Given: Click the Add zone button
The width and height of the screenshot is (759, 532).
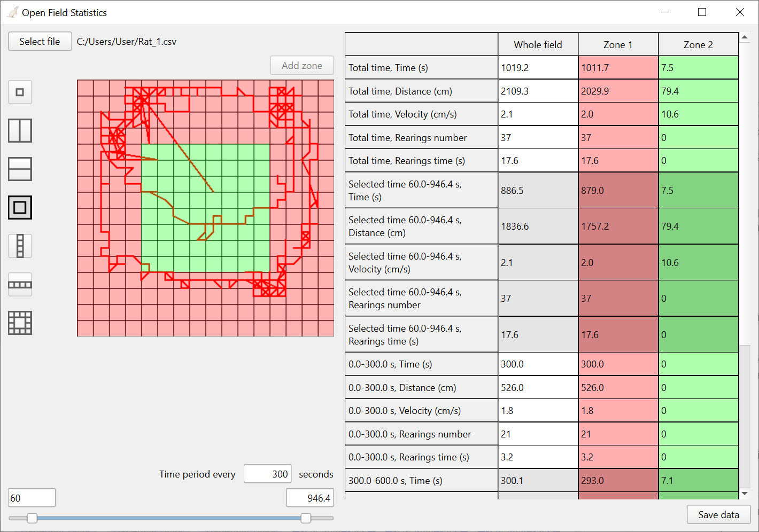Looking at the screenshot, I should (x=301, y=65).
